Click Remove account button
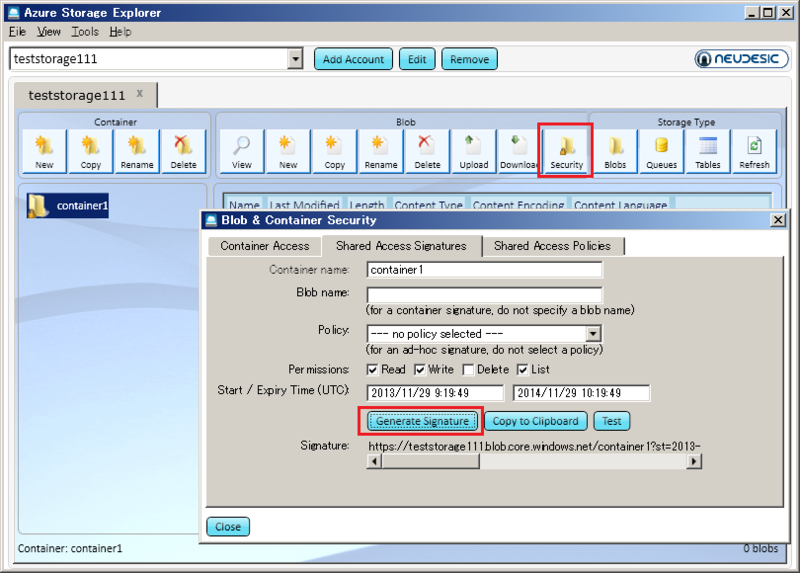This screenshot has height=573, width=800. tap(469, 59)
